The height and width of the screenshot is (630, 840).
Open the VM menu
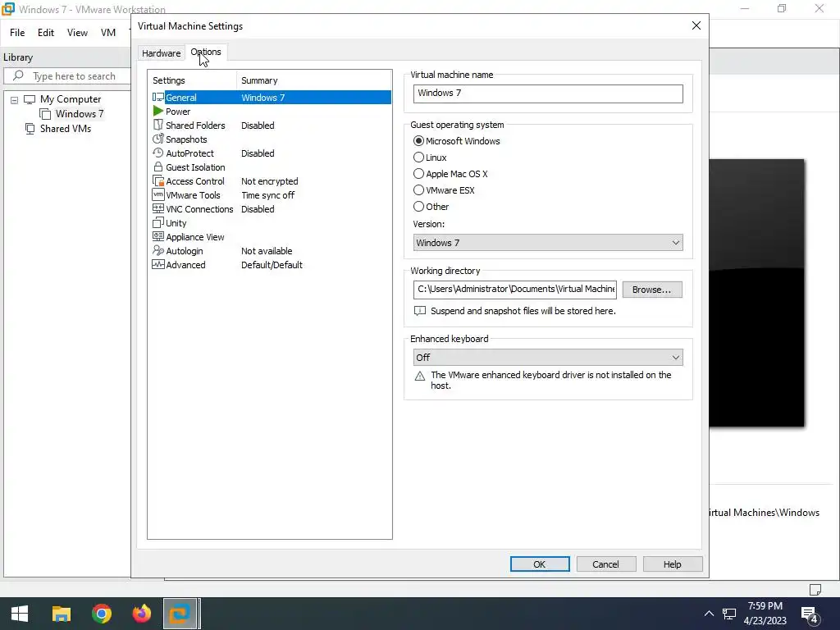[x=107, y=33]
